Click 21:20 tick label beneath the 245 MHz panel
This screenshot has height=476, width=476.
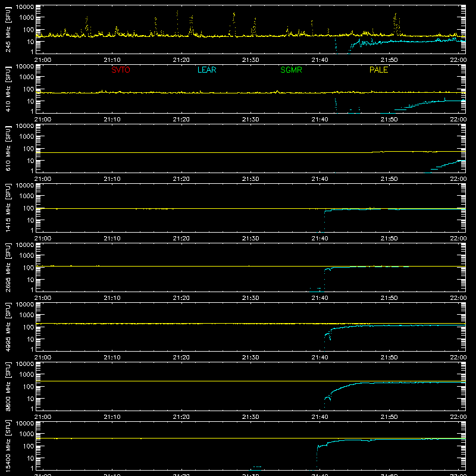tap(181, 60)
